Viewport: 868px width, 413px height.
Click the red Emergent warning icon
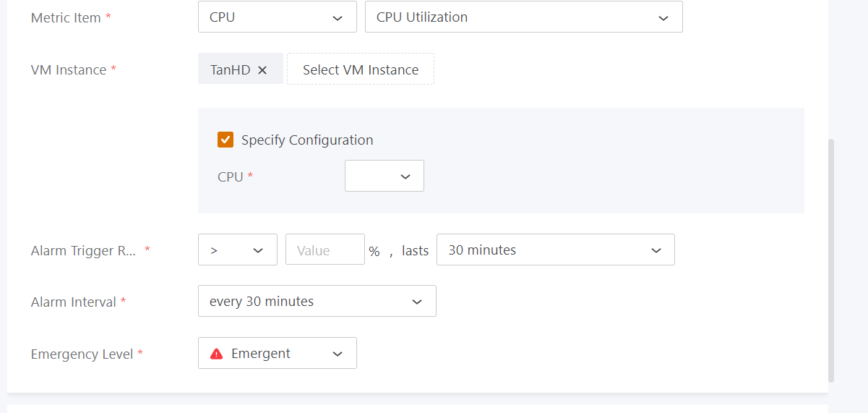tap(216, 354)
